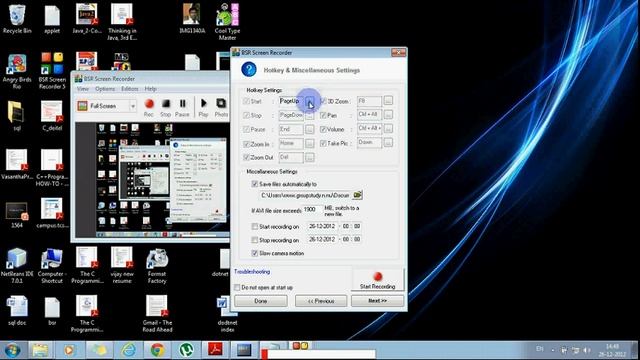This screenshot has height=360, width=640.
Task: Open Windows Media Player from the taskbar
Action: click(x=69, y=350)
